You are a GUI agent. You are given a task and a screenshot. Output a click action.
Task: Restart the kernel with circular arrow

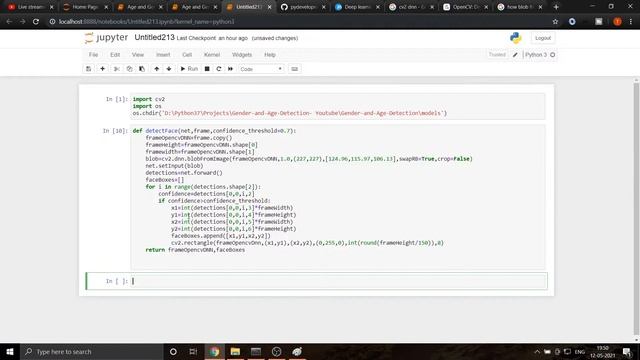219,69
